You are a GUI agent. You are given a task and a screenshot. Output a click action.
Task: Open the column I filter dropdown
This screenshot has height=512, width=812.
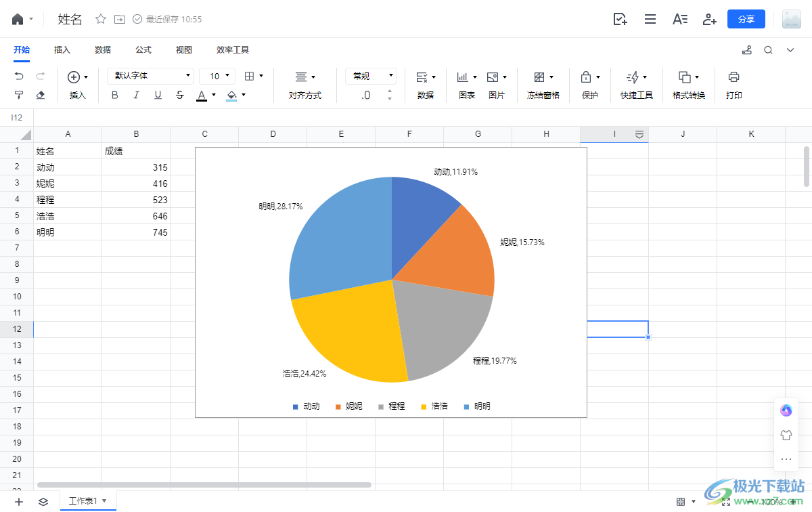click(x=639, y=135)
